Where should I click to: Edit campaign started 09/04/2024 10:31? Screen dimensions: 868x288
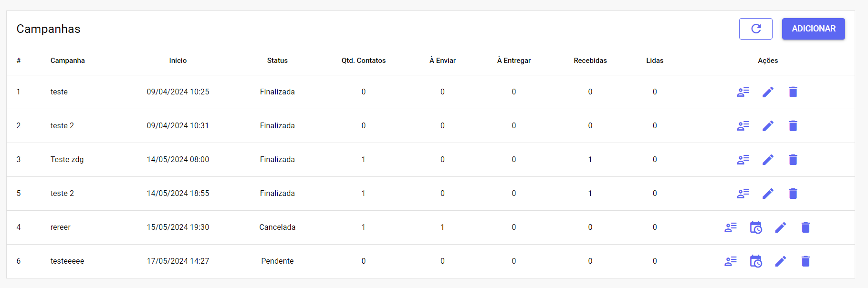pyautogui.click(x=768, y=126)
